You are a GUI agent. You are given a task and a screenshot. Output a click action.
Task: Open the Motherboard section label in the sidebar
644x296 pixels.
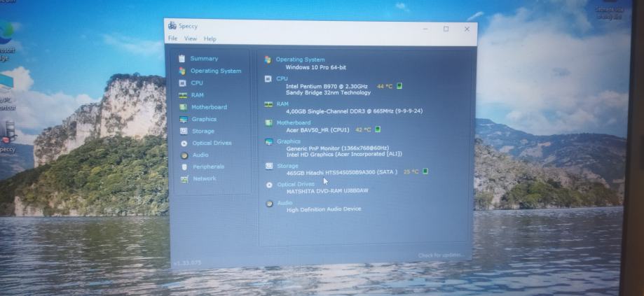(209, 107)
